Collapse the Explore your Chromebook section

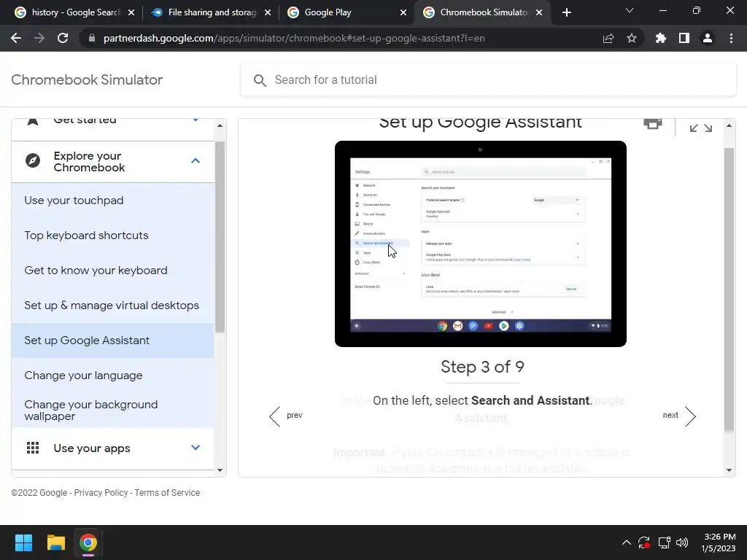click(196, 161)
